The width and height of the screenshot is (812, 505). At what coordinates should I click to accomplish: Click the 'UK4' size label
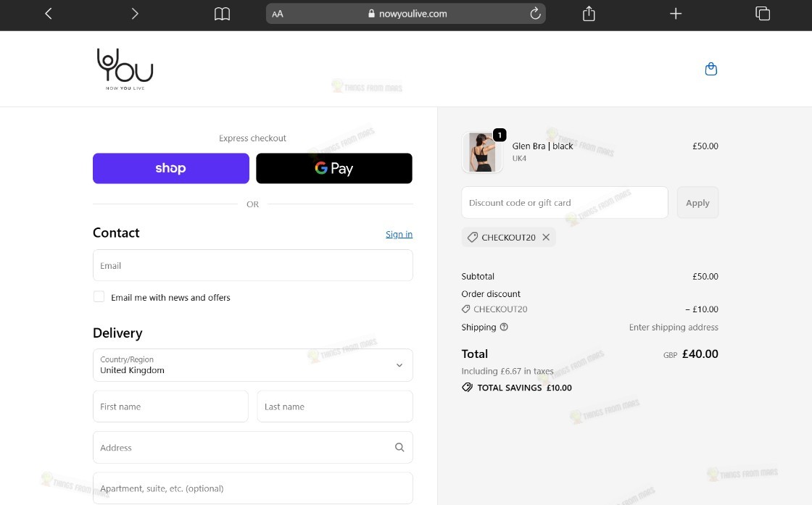coord(519,159)
